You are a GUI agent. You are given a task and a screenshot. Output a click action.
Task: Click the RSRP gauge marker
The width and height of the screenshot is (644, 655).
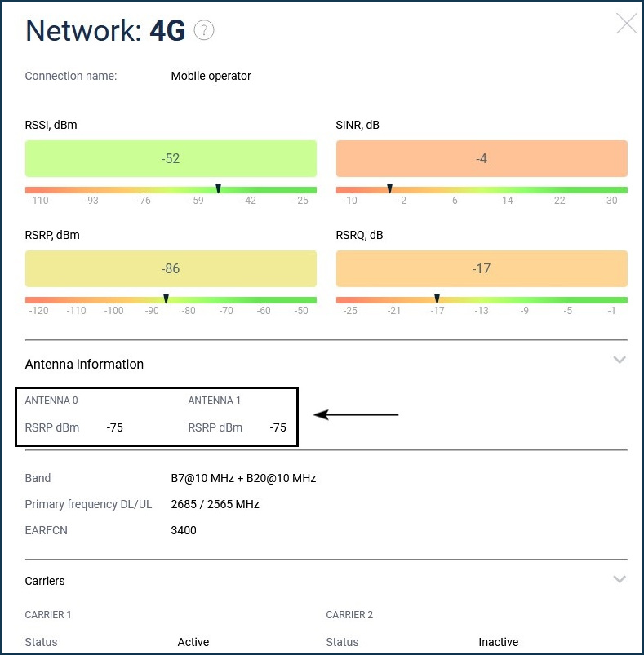(166, 299)
